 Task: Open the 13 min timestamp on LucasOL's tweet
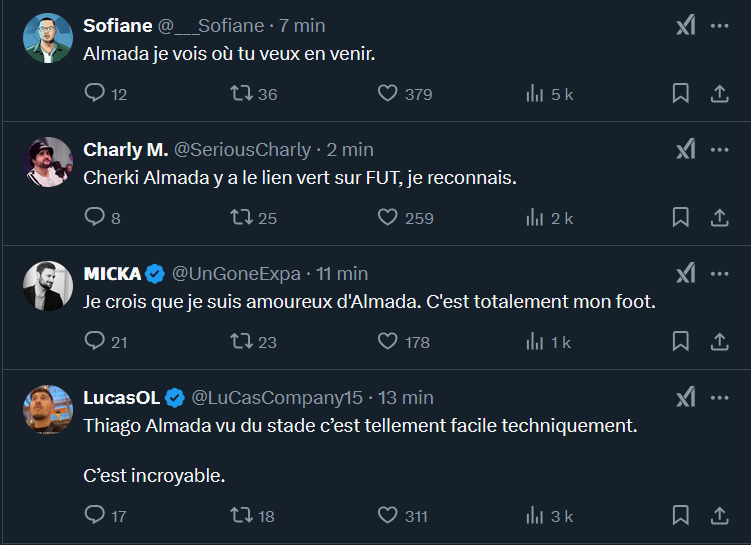404,397
